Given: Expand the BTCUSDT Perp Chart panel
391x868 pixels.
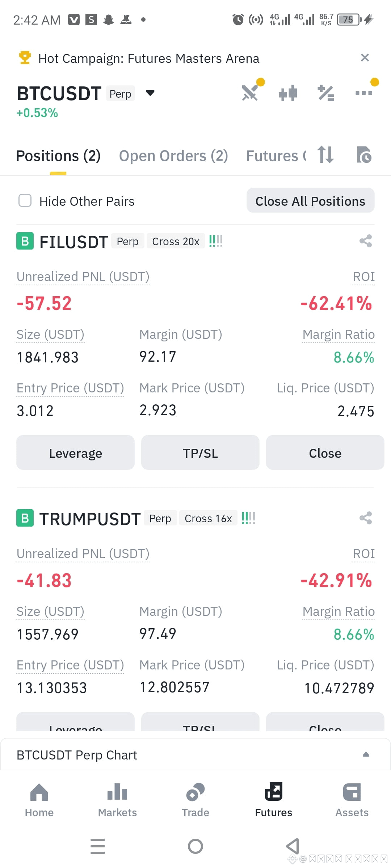Looking at the screenshot, I should pos(366,754).
